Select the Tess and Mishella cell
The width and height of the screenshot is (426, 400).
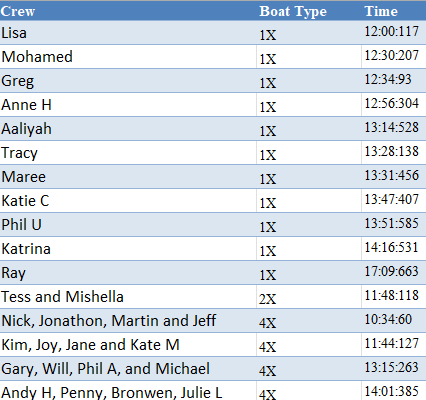click(x=128, y=297)
